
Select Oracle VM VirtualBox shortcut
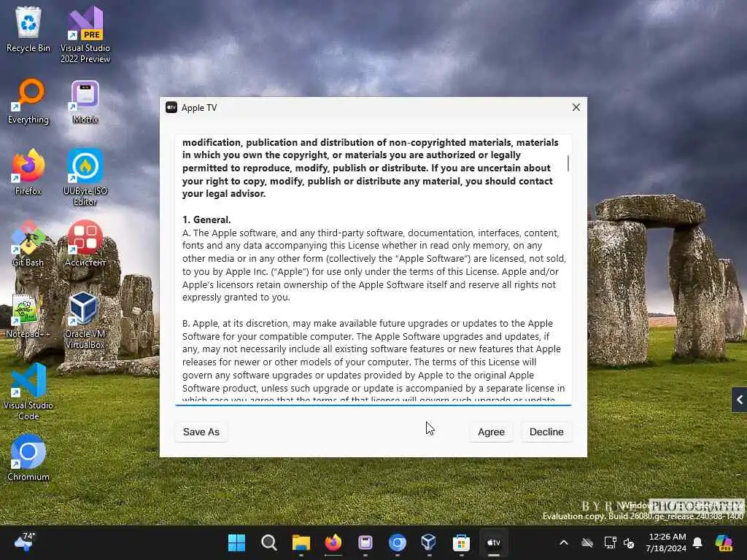click(85, 320)
